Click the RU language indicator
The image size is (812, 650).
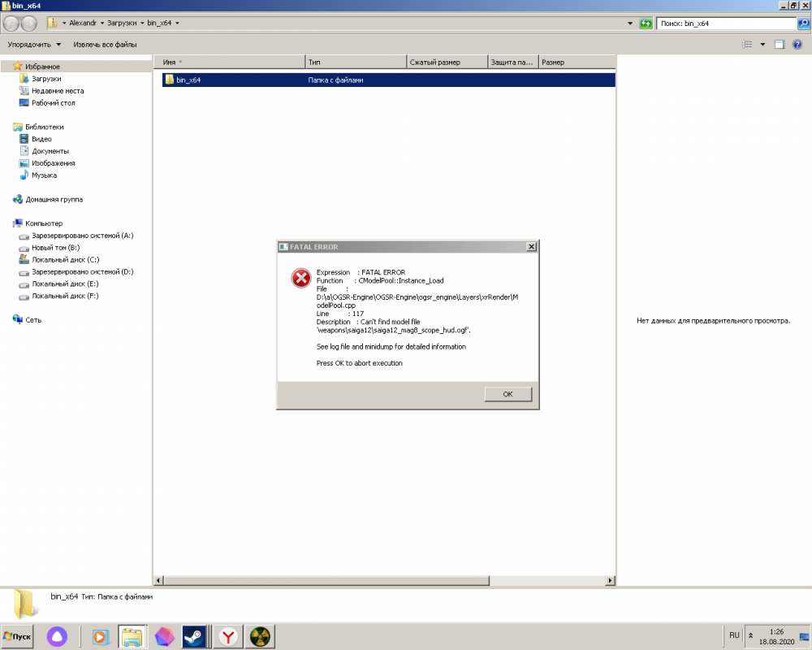tap(734, 635)
